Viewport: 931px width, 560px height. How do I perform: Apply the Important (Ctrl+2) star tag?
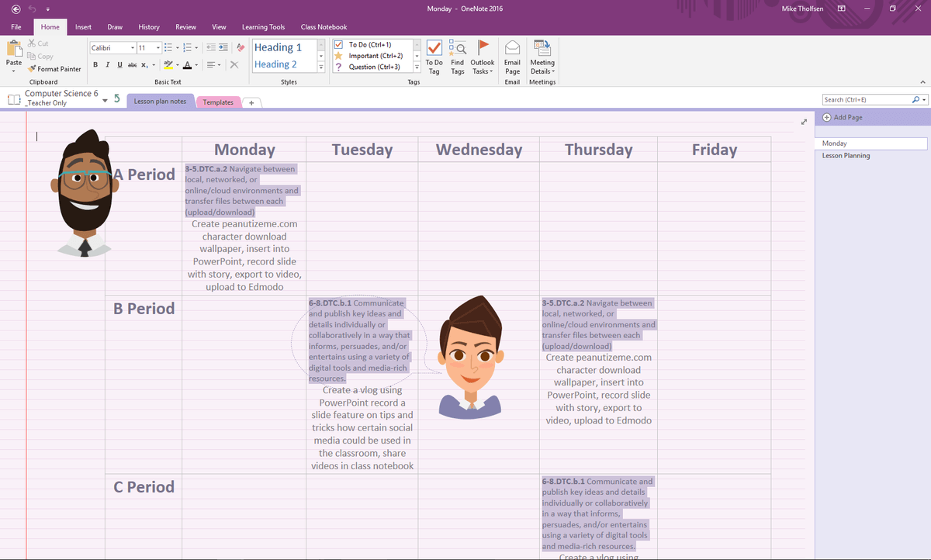click(x=369, y=56)
